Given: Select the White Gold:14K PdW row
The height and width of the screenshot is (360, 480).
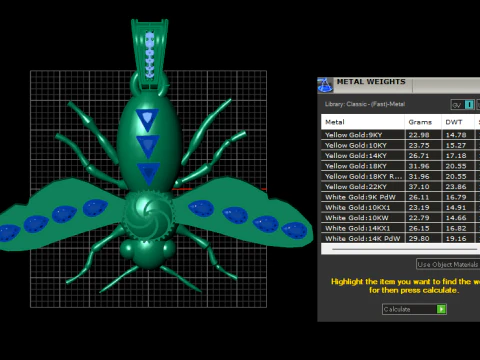Looking at the screenshot, I should click(400, 238).
